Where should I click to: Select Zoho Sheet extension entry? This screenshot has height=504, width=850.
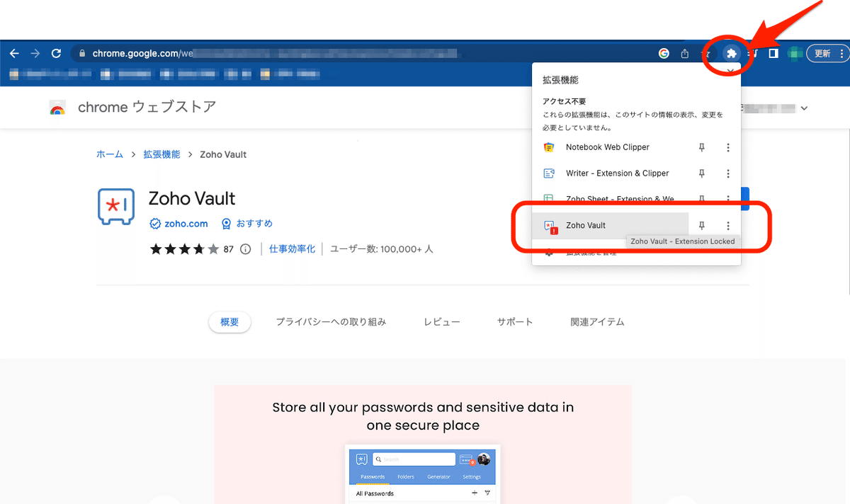[x=611, y=200]
